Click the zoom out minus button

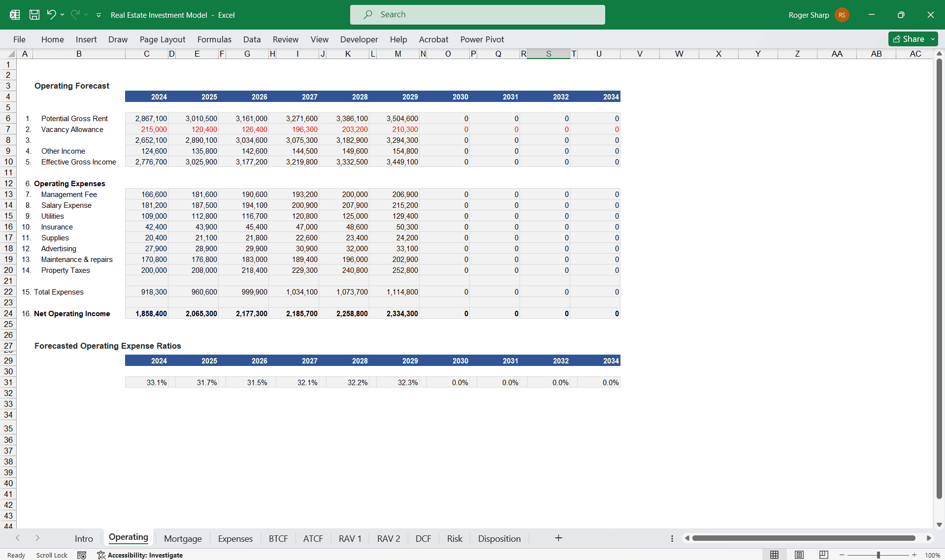click(842, 555)
